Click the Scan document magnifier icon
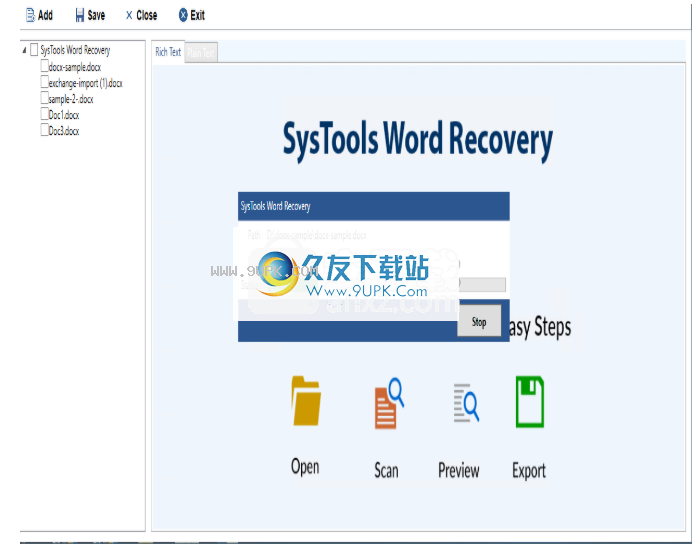This screenshot has width=693, height=548. pos(389,403)
